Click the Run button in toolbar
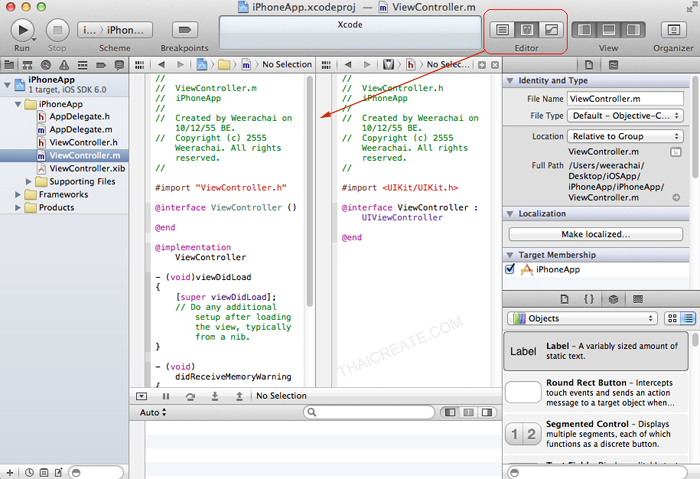This screenshot has height=479, width=700. [22, 29]
